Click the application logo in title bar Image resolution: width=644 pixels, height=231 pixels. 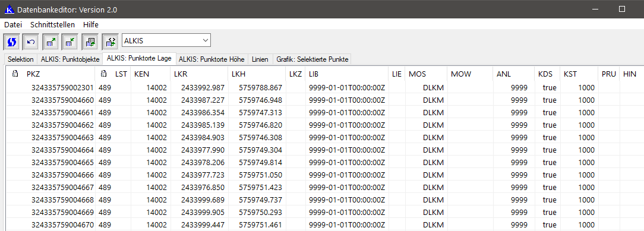pyautogui.click(x=10, y=9)
